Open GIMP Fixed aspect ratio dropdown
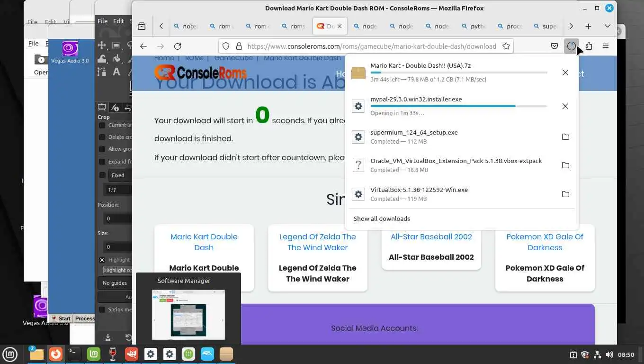 120,175
